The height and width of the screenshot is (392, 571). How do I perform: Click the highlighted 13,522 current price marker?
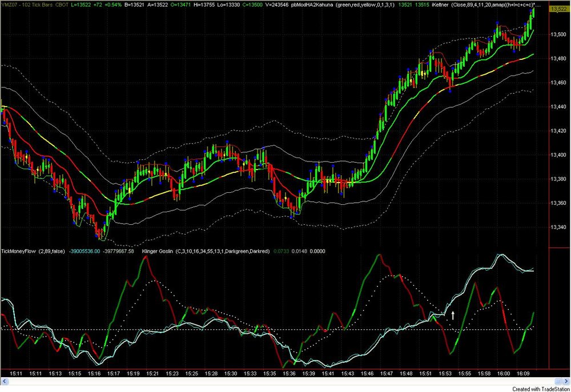559,9
